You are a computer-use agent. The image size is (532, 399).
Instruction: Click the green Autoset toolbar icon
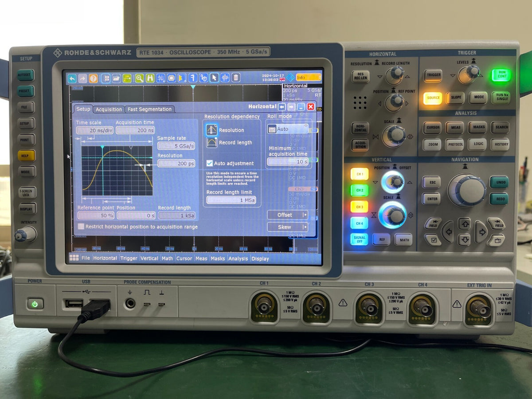(127, 78)
